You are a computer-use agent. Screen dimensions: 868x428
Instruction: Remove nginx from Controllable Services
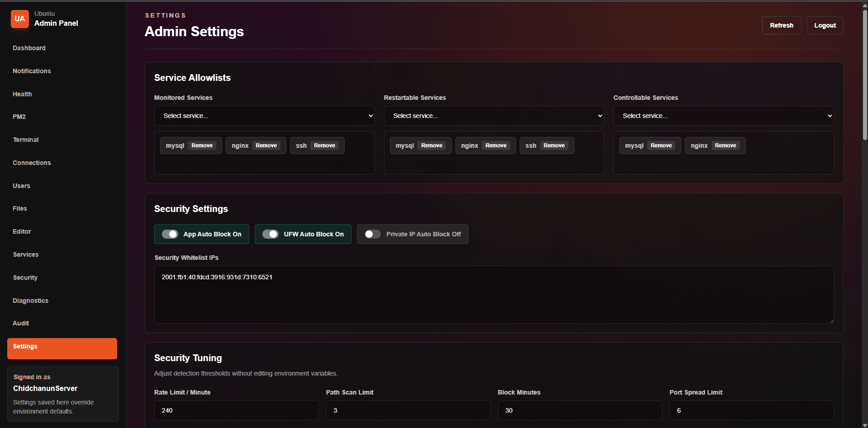725,146
